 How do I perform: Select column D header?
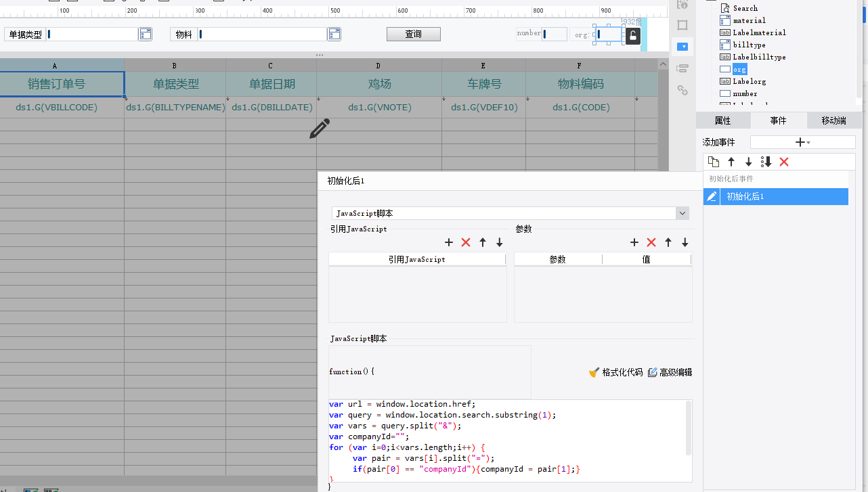378,66
